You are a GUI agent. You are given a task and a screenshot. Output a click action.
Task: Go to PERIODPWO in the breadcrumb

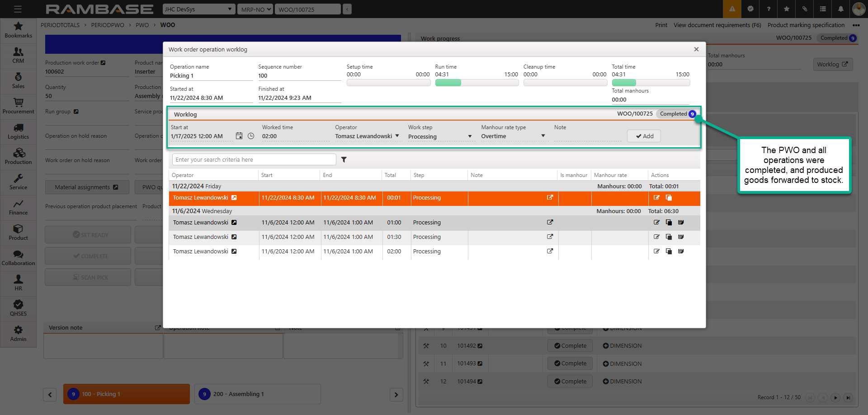[108, 25]
